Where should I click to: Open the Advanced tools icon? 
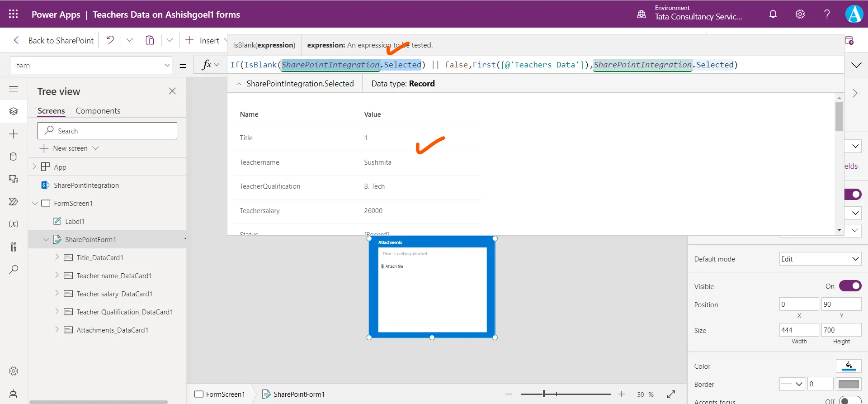14,247
